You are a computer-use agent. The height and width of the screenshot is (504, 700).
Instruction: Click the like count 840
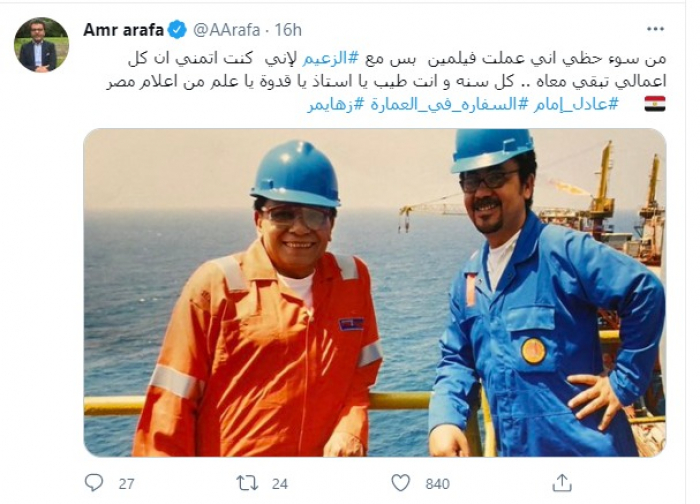click(438, 484)
